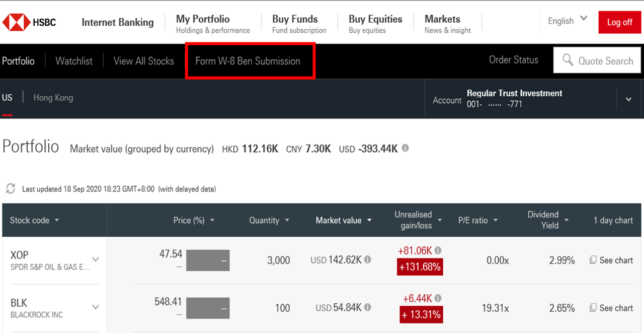Click the +131.68% gain badge

point(420,267)
